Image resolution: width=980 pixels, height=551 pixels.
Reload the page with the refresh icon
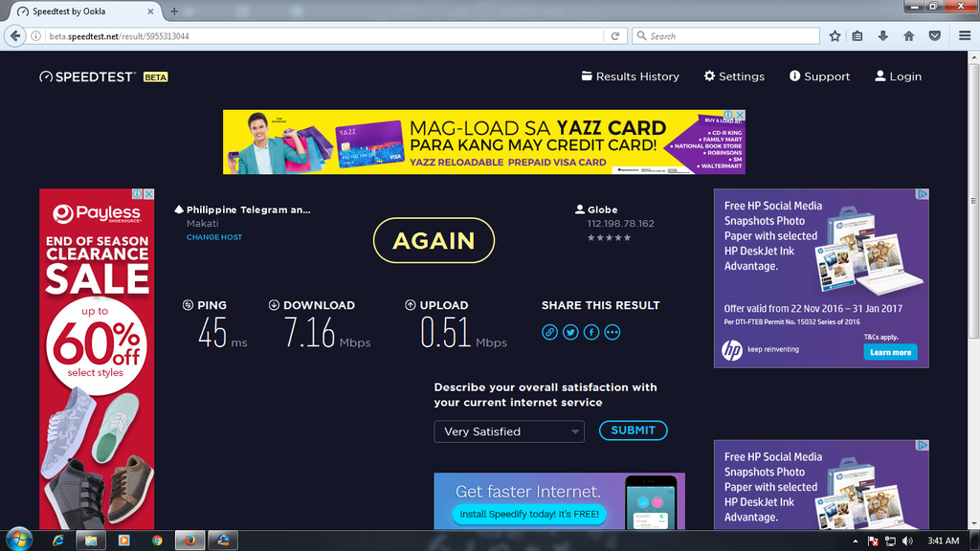[x=615, y=36]
